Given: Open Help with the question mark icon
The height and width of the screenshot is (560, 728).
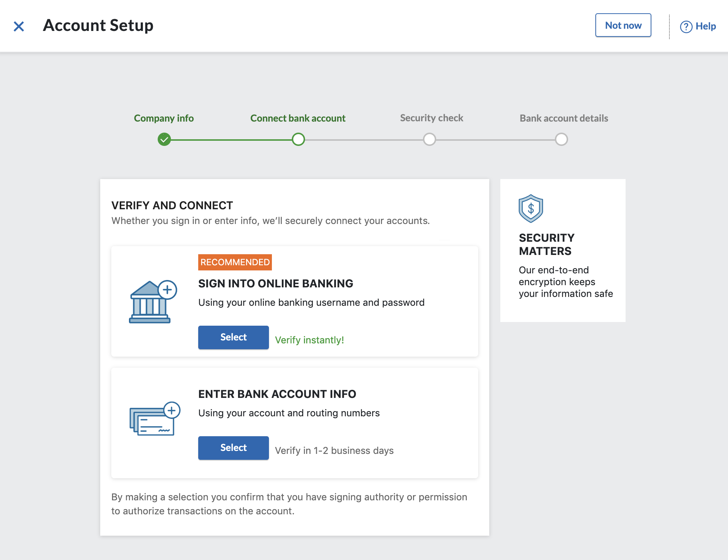Looking at the screenshot, I should pyautogui.click(x=686, y=27).
